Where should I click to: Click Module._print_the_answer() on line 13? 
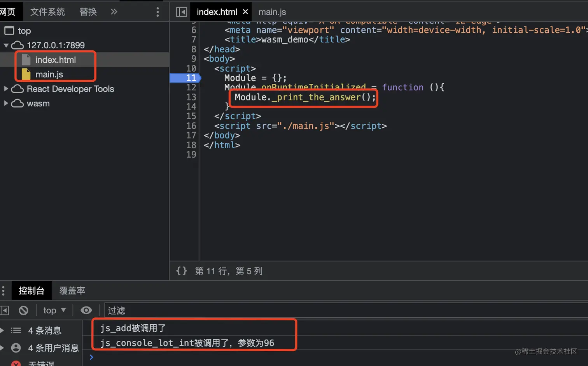[305, 97]
